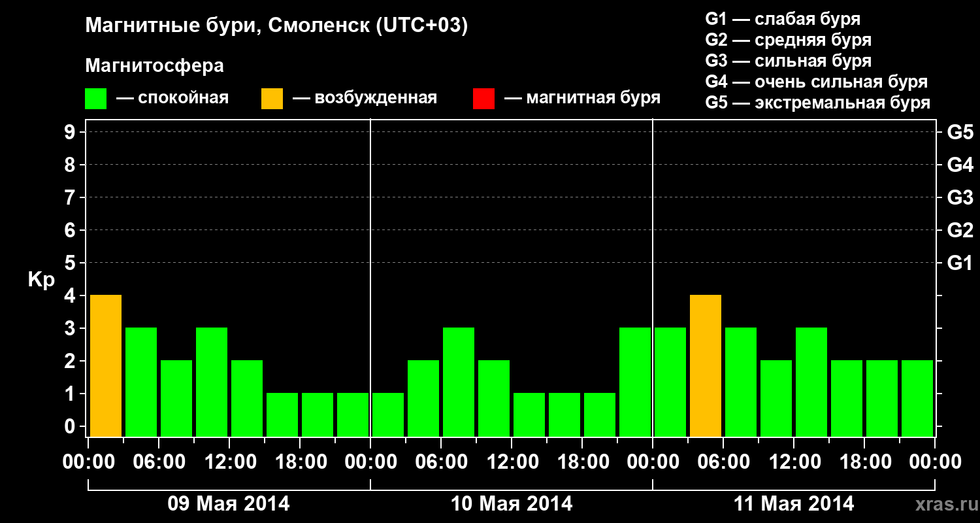The image size is (980, 523).
Task: Click the 'G5 — экстремальная буря' line
Action: [818, 103]
